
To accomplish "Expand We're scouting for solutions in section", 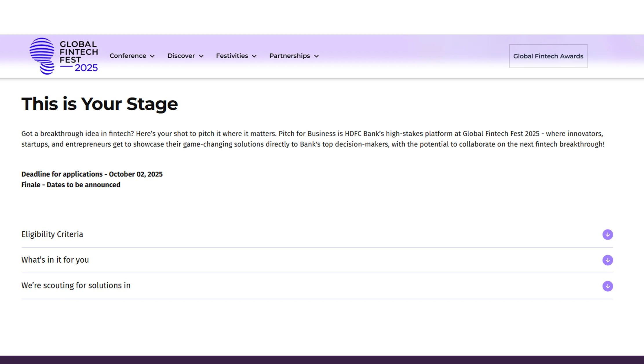I will tap(76, 286).
